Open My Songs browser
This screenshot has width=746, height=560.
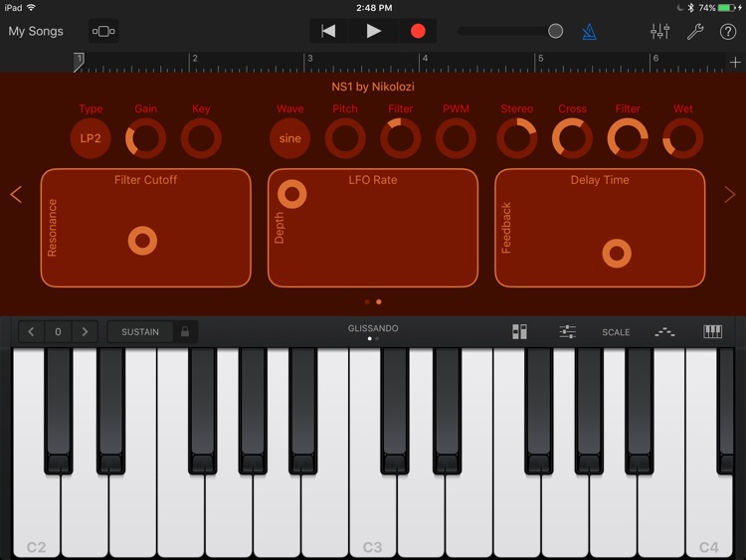pos(36,32)
